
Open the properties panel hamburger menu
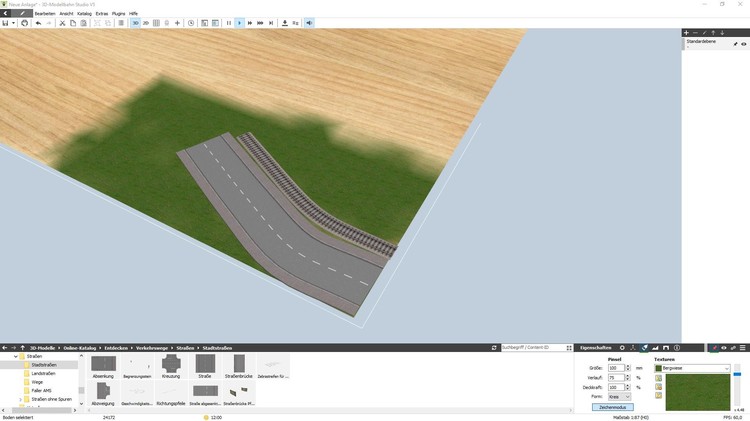[743, 348]
